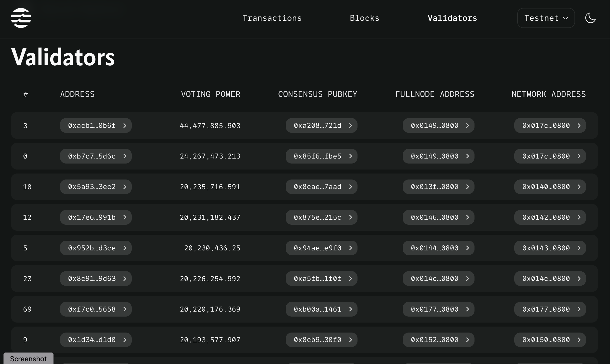Open validator address 0xacb1…0b6f chevron
Screen dimensions: 610x364
[125, 126]
